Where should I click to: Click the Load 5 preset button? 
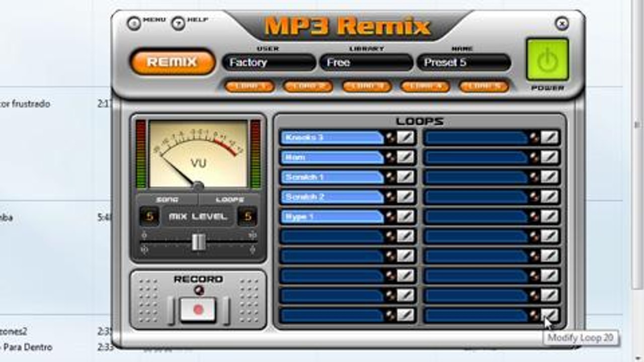click(484, 86)
